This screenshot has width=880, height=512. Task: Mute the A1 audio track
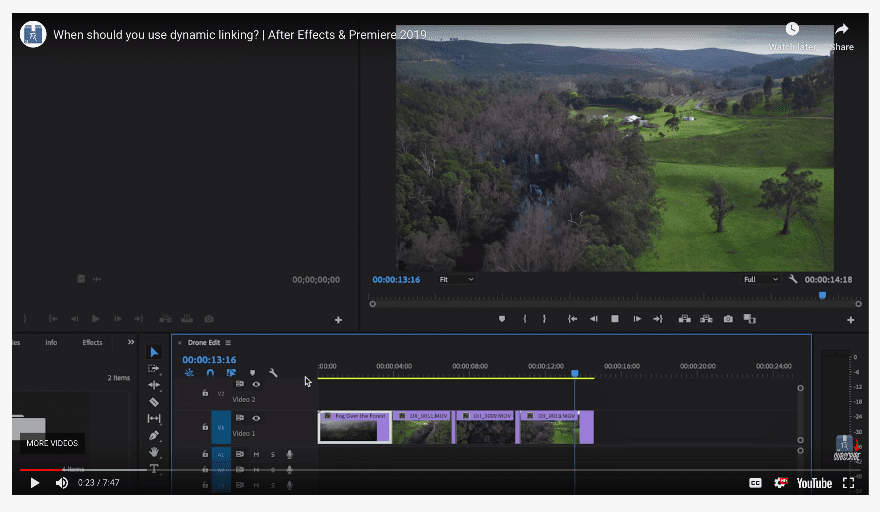256,454
